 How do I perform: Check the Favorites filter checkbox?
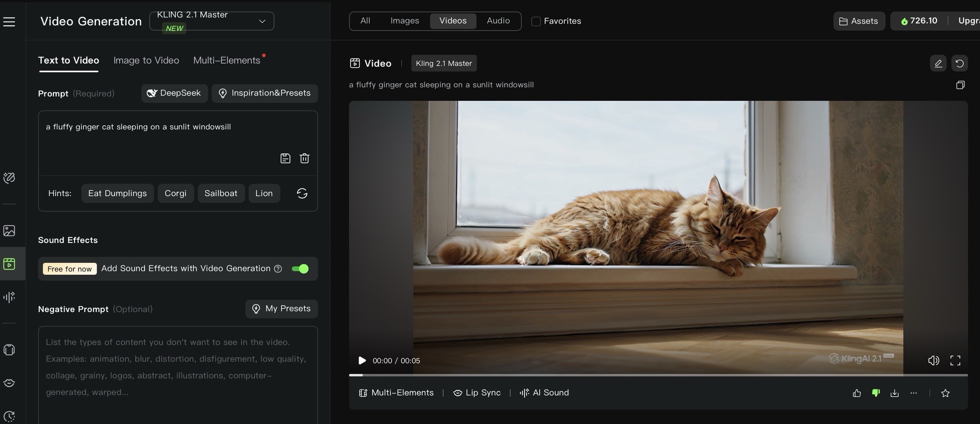point(536,21)
